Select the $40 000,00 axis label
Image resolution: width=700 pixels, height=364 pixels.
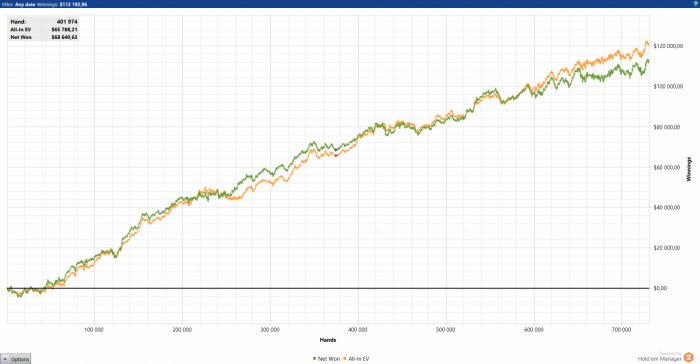667,207
